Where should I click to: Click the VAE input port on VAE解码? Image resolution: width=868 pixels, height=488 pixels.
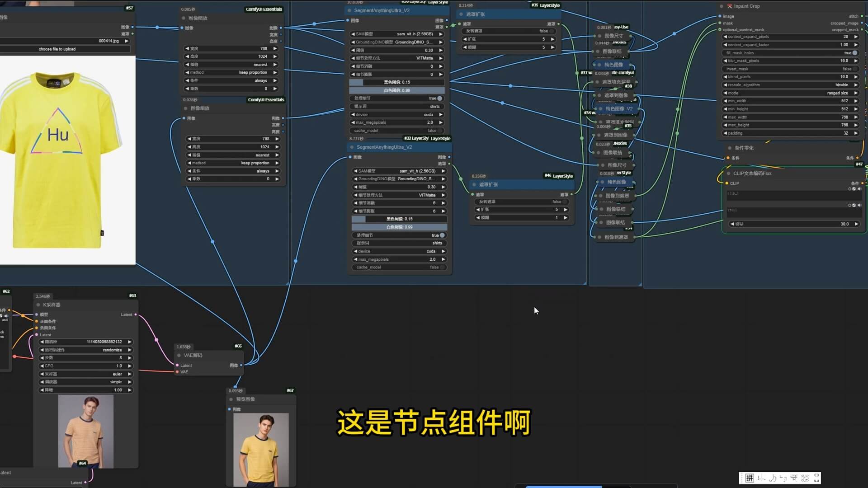click(177, 372)
